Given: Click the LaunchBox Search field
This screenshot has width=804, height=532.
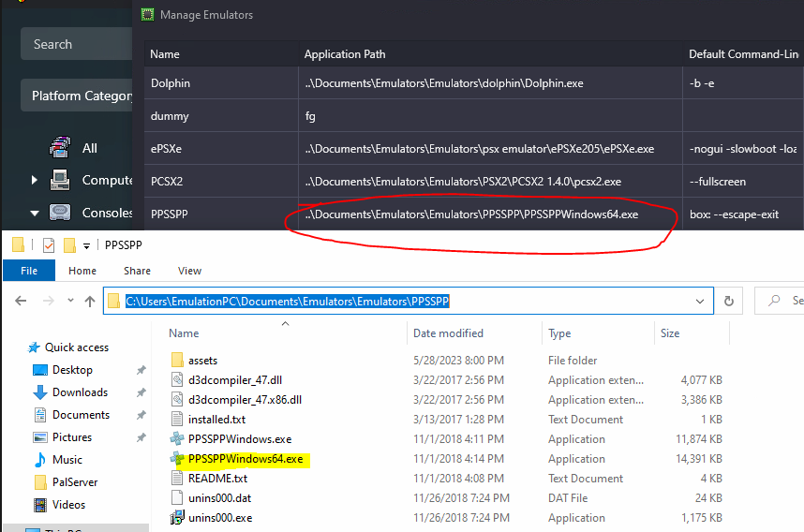Looking at the screenshot, I should (77, 44).
